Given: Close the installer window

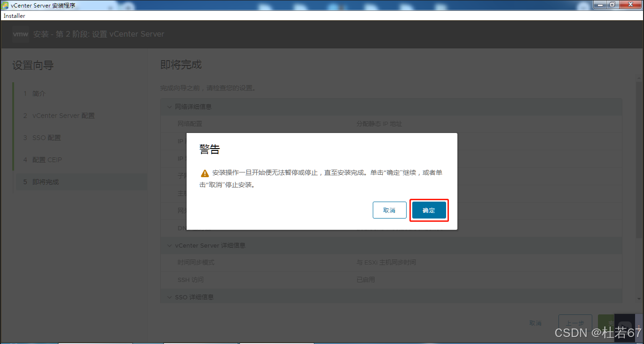Looking at the screenshot, I should 630,4.
